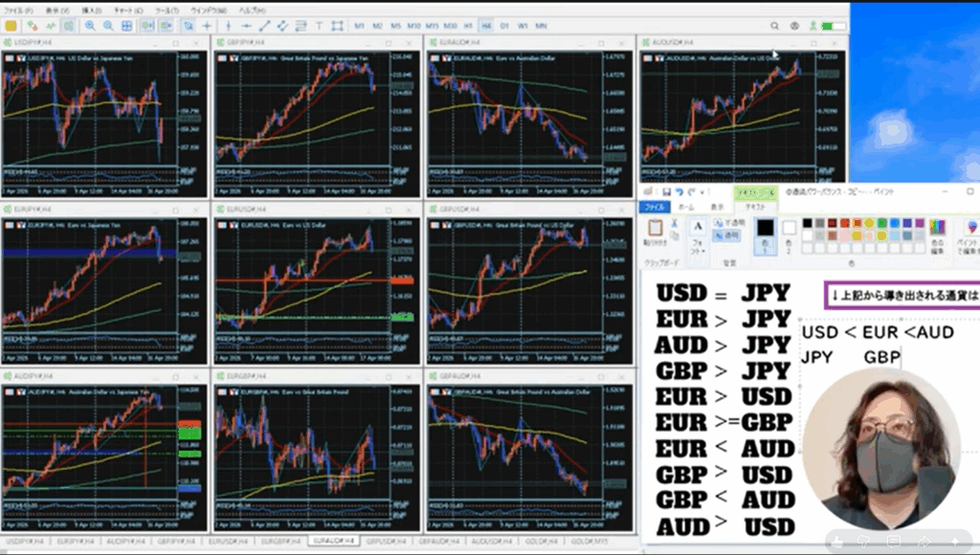The width and height of the screenshot is (980, 555).
Task: Click the zoom in magnifier icon
Action: 89,26
